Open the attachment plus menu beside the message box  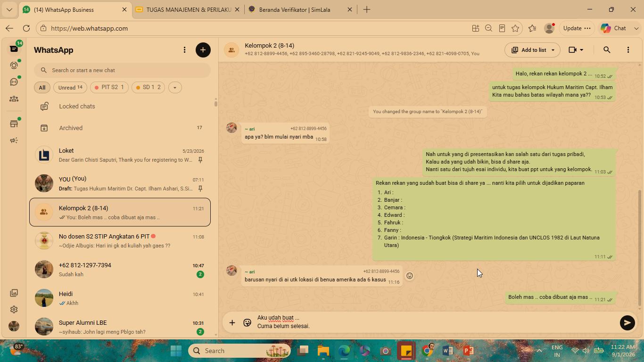[x=232, y=323]
